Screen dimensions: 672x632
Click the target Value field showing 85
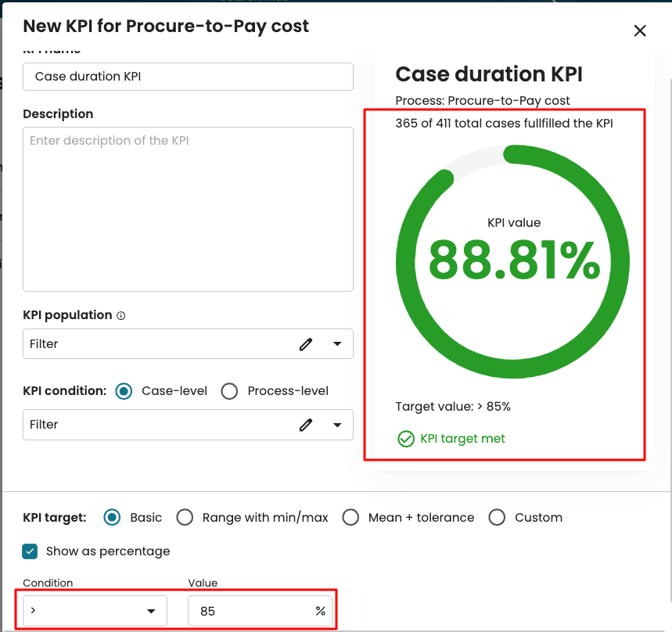pos(250,611)
